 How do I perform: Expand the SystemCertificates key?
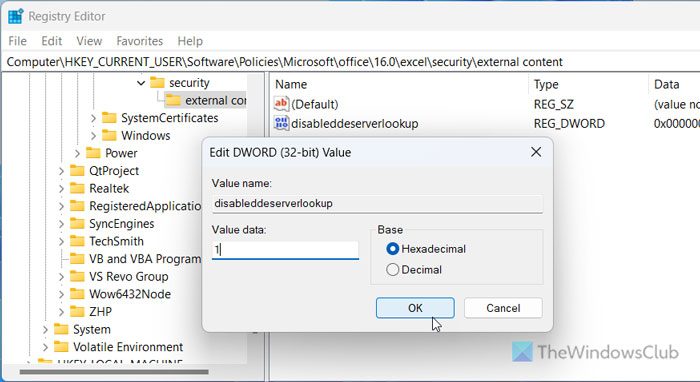pos(93,118)
